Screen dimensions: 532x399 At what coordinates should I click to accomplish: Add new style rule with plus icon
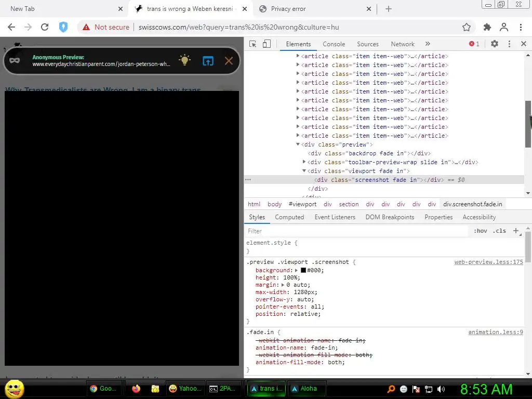click(x=516, y=231)
